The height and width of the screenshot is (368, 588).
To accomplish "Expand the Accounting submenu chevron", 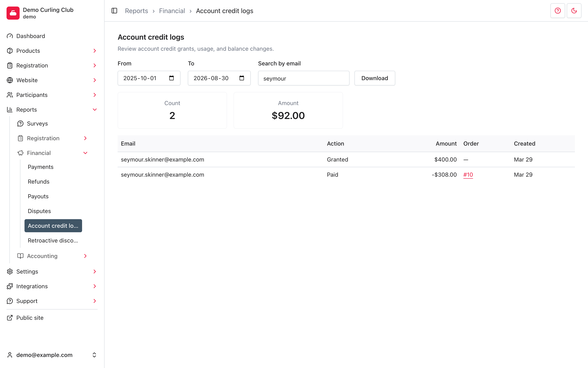I will click(x=85, y=256).
